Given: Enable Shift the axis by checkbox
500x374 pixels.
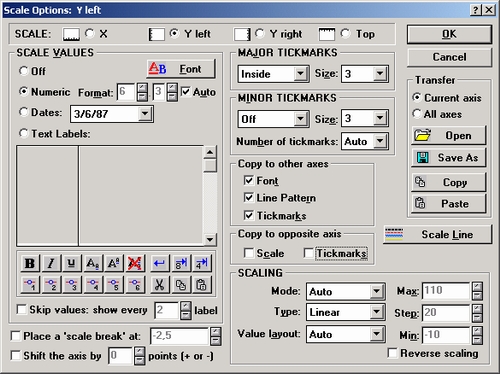Looking at the screenshot, I should coord(16,356).
